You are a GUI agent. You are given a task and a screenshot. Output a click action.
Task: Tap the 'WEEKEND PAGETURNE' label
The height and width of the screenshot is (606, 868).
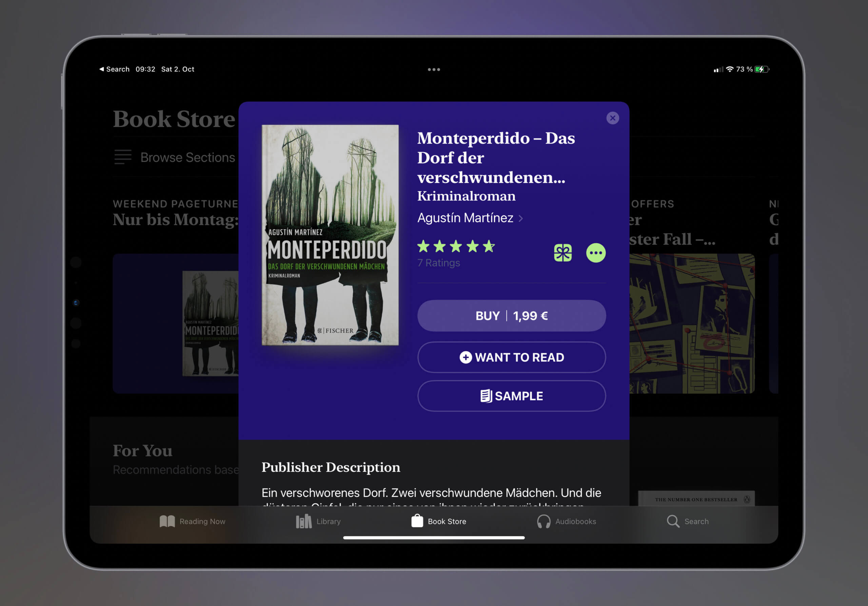coord(176,204)
